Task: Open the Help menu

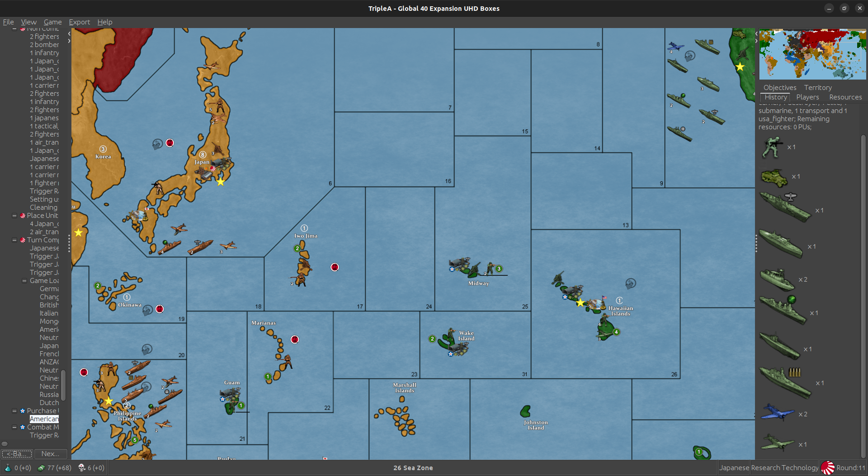Action: click(x=104, y=22)
